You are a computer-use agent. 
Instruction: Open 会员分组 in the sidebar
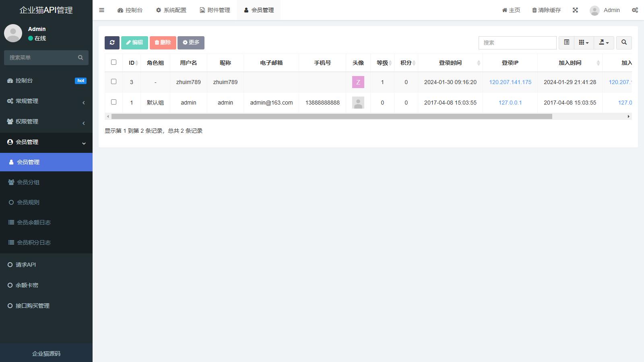coord(28,182)
